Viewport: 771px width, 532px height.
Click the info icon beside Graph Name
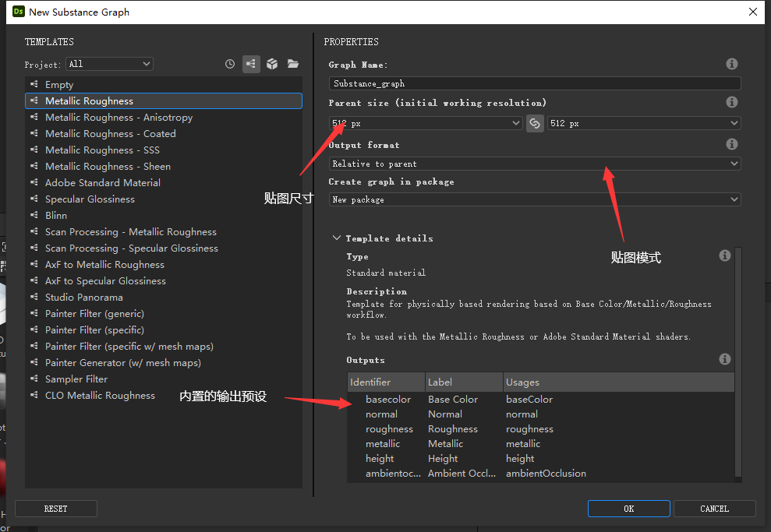(731, 64)
